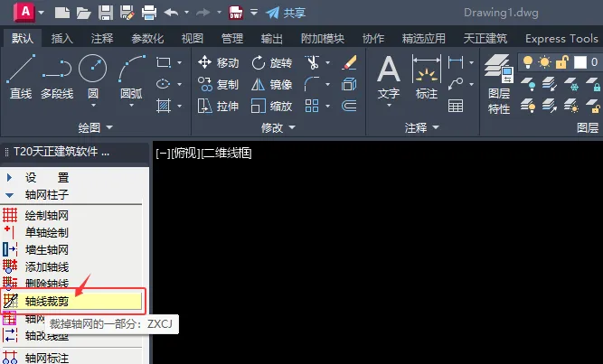Open the Text (文字) tool
603x364 pixels.
click(389, 79)
